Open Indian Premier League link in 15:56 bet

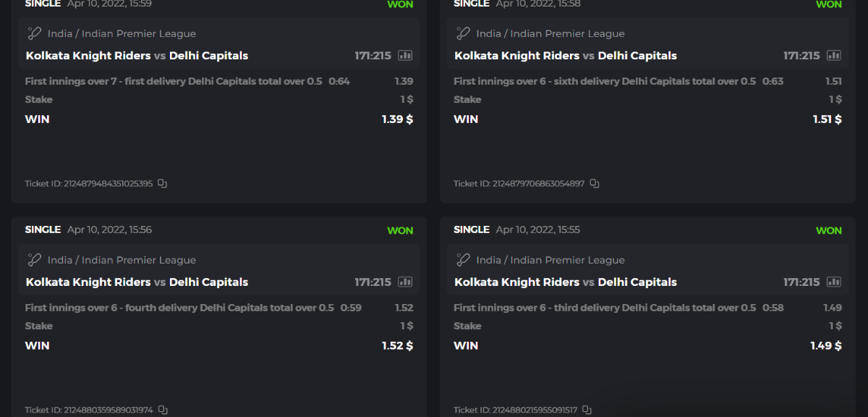(139, 261)
